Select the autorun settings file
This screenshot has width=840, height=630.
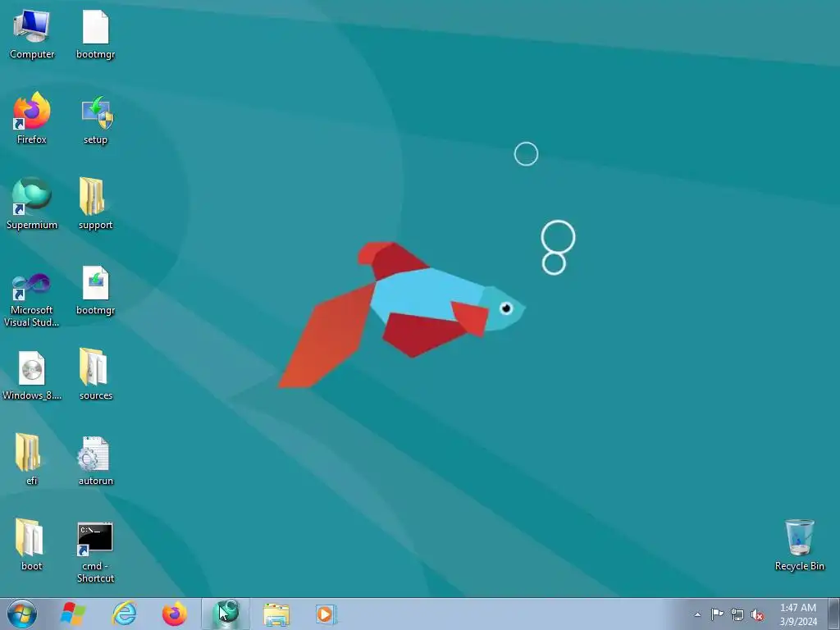tap(95, 461)
